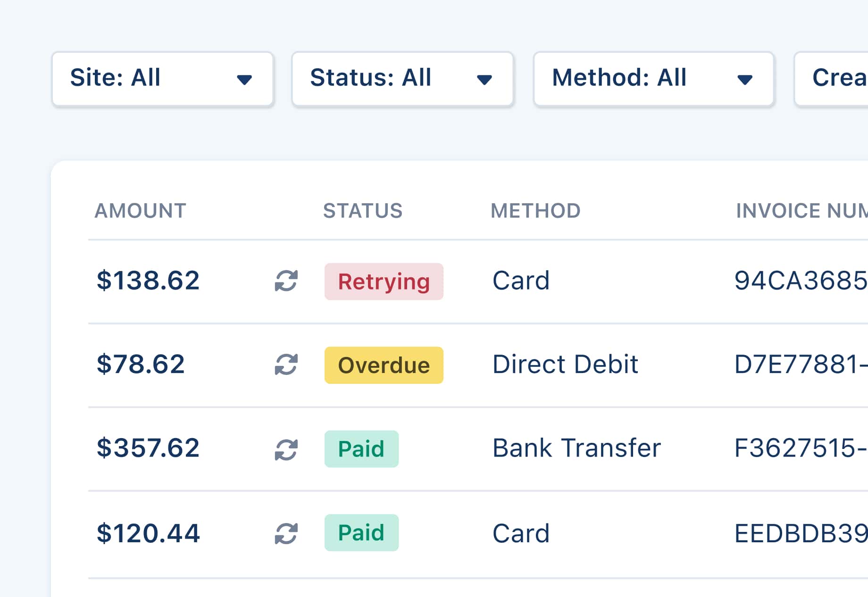Click the retry icon on the $78.62 payment

tap(285, 365)
